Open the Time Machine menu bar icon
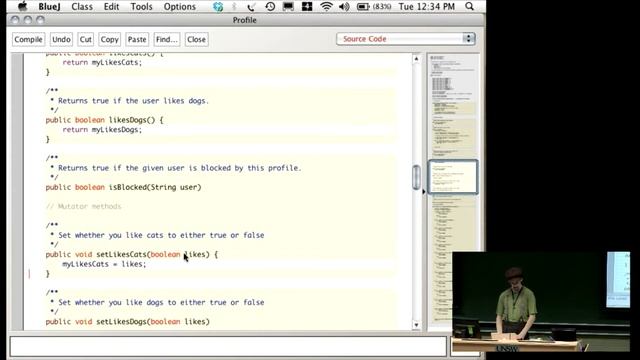Image resolution: width=640 pixels, height=360 pixels. coord(270,7)
